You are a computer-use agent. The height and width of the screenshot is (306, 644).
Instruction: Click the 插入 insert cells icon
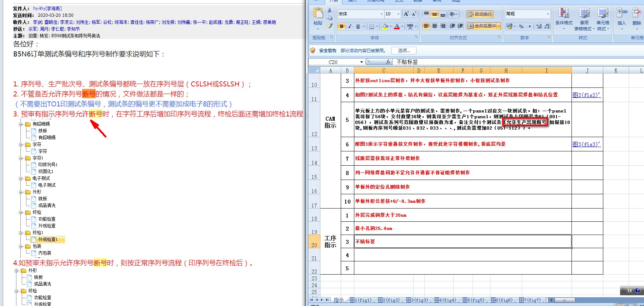click(622, 13)
